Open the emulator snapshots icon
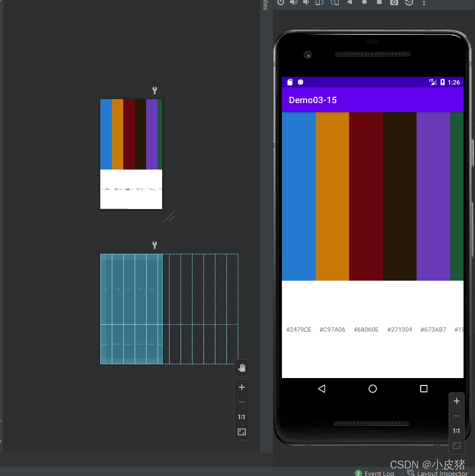475x476 pixels. click(409, 2)
